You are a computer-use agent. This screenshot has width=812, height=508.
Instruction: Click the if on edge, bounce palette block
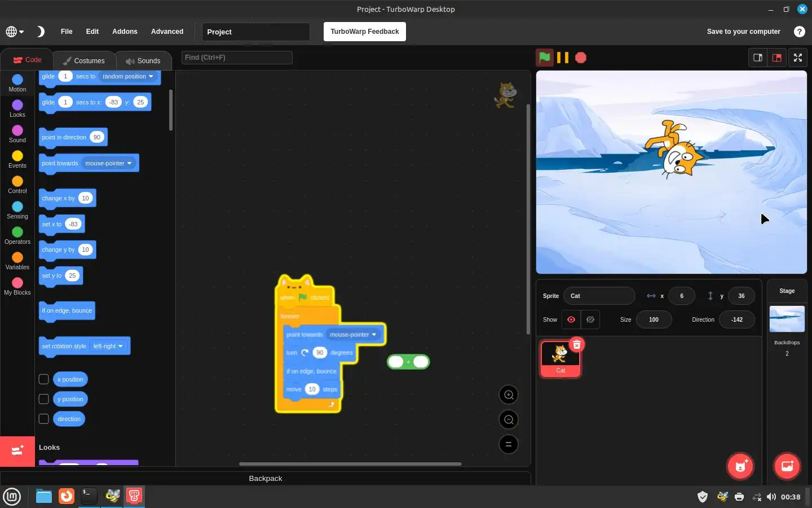click(x=67, y=310)
